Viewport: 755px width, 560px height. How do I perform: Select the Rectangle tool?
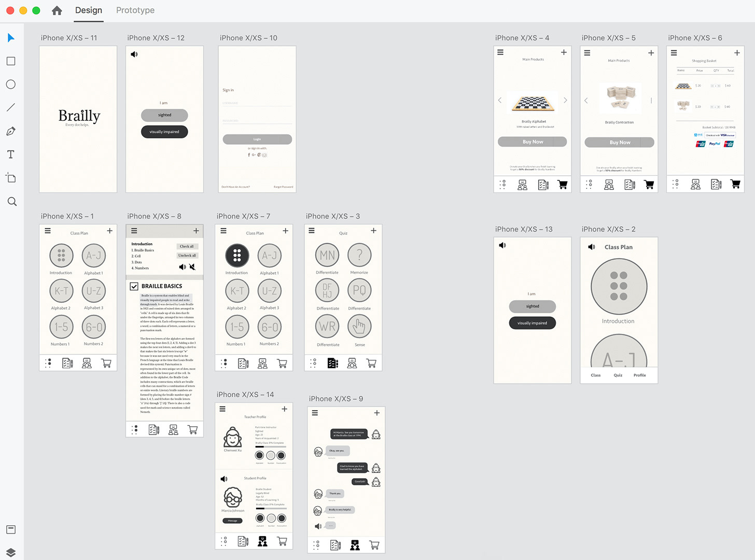click(x=11, y=61)
